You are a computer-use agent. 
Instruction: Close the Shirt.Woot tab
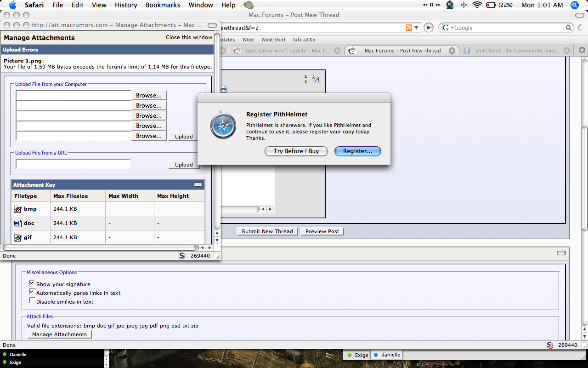tap(567, 51)
